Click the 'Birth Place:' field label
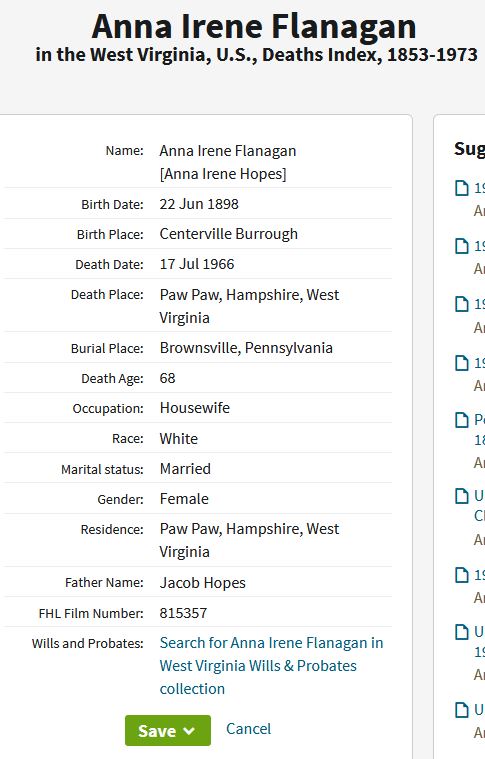This screenshot has width=485, height=759. (x=110, y=234)
